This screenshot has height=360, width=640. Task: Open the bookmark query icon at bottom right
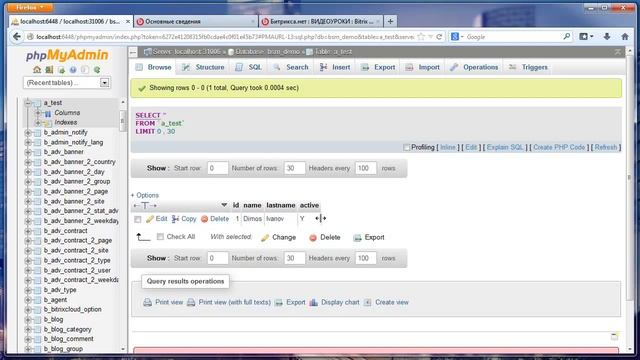(x=614, y=336)
